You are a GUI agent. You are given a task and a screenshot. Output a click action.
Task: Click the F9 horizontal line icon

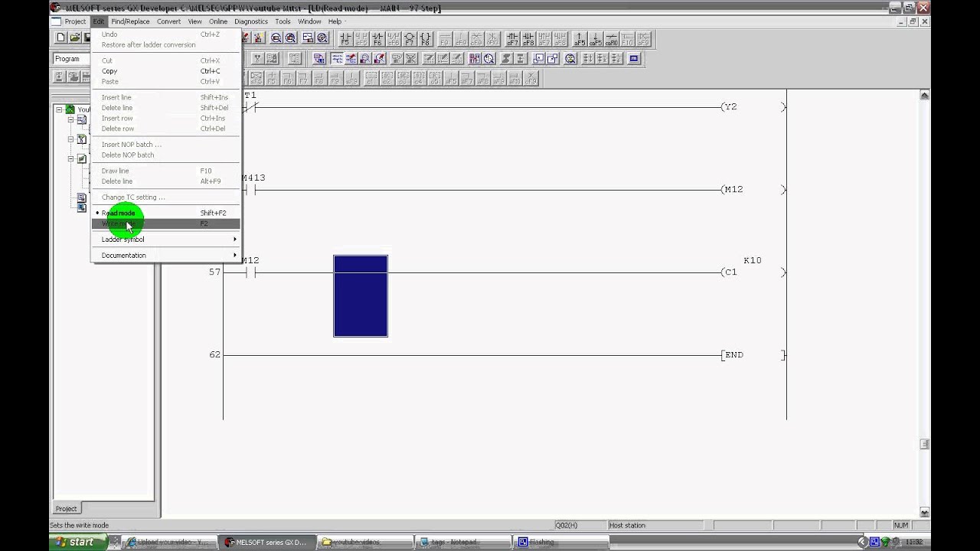pyautogui.click(x=445, y=38)
